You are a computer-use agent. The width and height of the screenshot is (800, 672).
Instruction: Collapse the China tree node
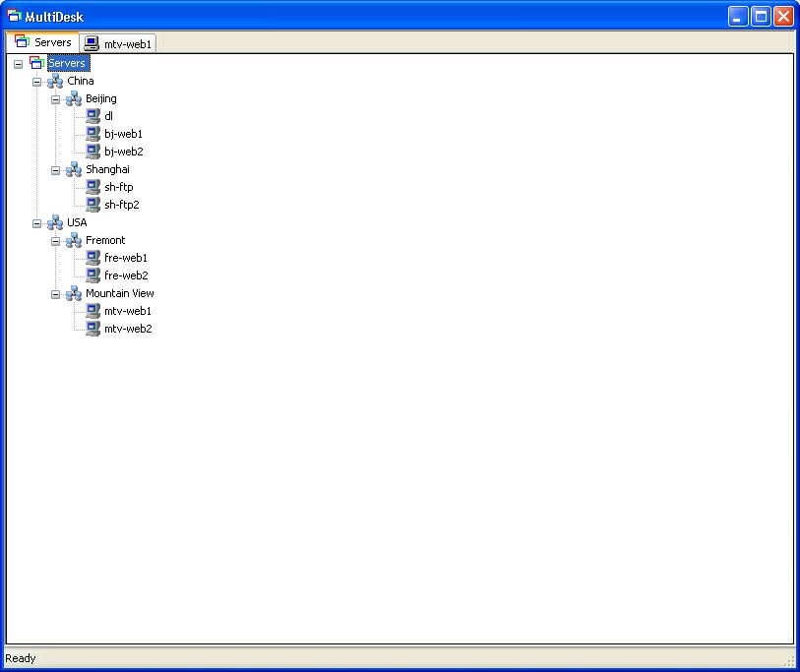pyautogui.click(x=36, y=81)
